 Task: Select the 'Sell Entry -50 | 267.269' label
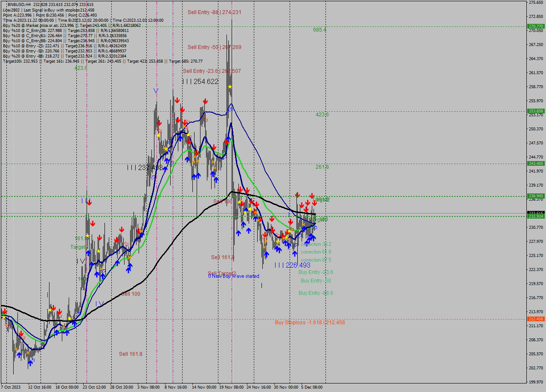point(214,47)
